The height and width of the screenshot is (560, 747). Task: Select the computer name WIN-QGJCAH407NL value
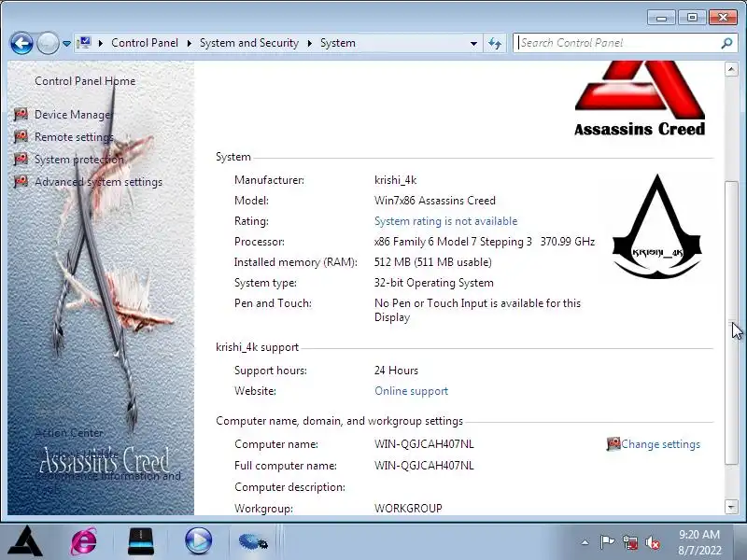coord(424,444)
